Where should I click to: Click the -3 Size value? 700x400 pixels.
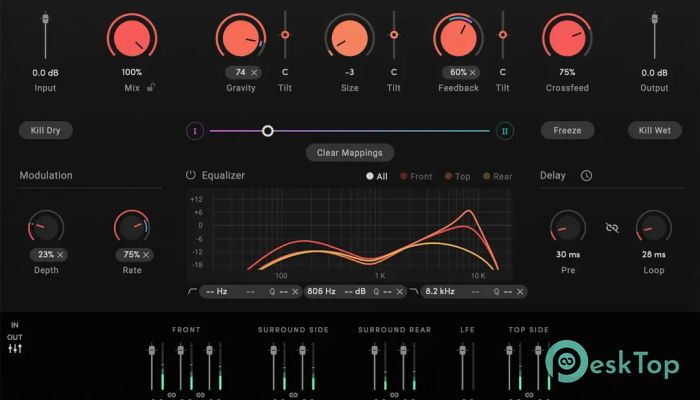coord(350,72)
